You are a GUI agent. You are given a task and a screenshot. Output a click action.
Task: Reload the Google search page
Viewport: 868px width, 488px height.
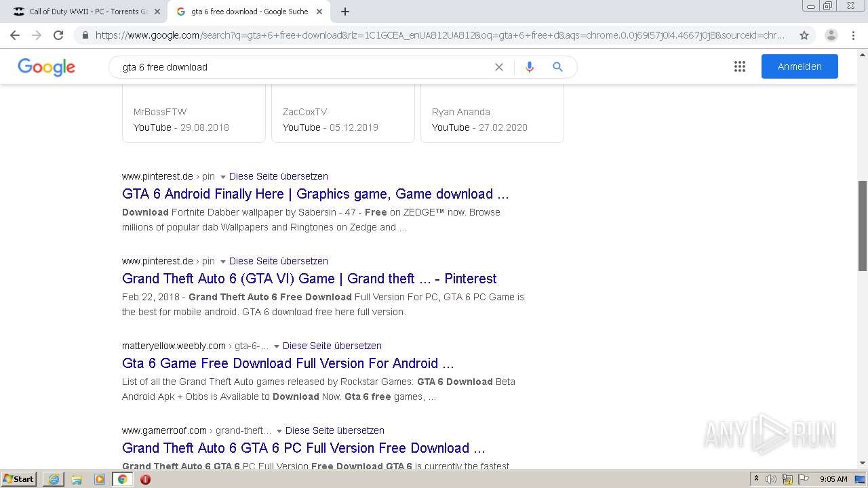58,35
